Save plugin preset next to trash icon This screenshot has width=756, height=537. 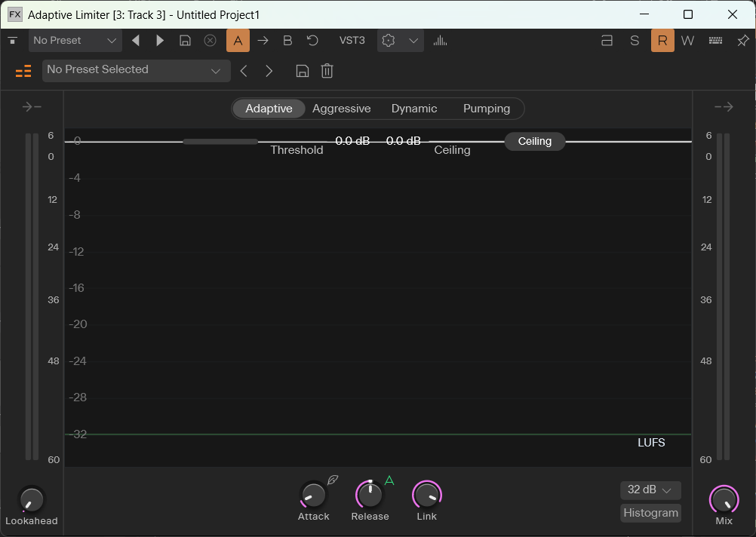(x=303, y=72)
